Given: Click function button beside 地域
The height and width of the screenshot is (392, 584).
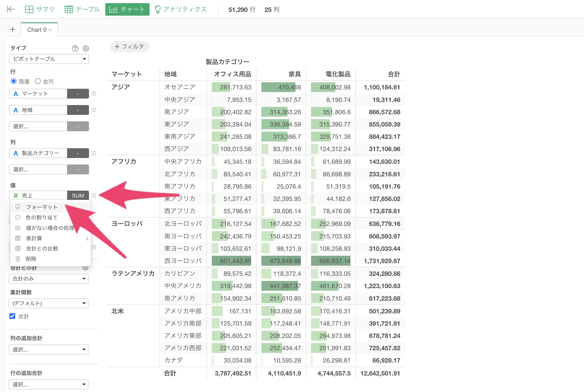Looking at the screenshot, I should (78, 110).
